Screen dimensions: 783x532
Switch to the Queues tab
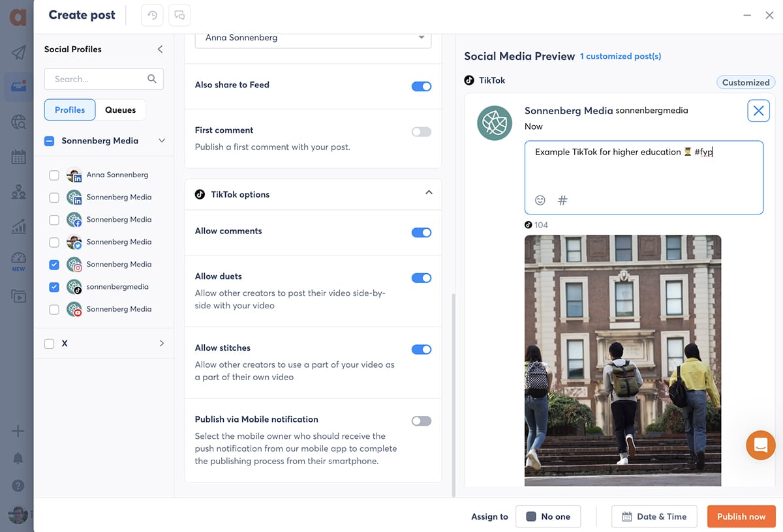121,110
